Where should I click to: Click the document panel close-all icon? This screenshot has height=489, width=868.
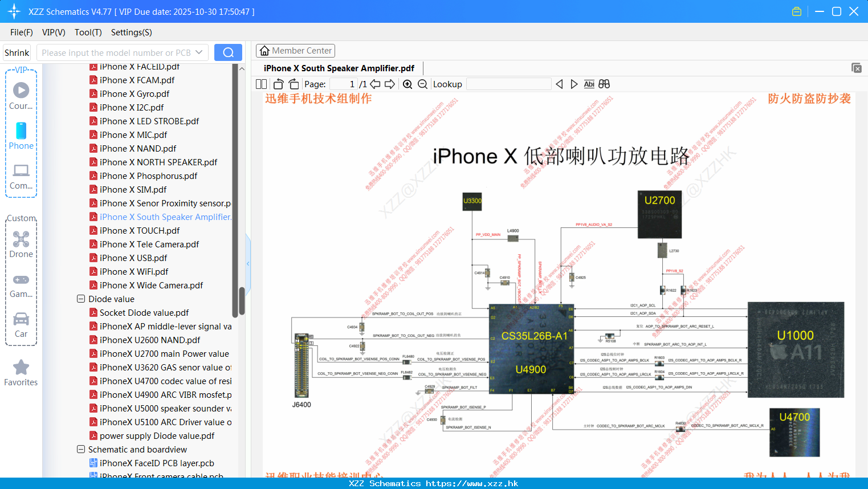[x=857, y=68]
